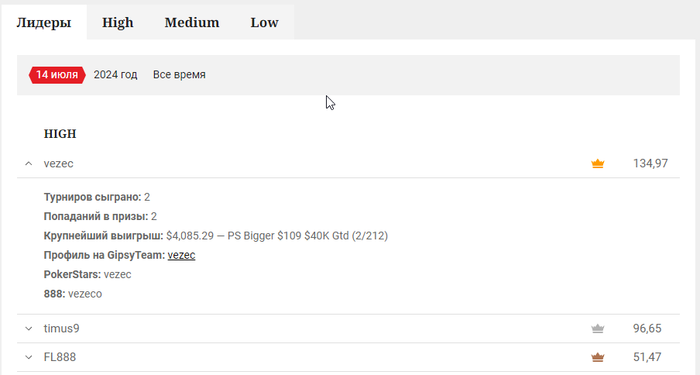The width and height of the screenshot is (700, 375).
Task: Click the silver crown icon beside timus9
Action: (597, 329)
